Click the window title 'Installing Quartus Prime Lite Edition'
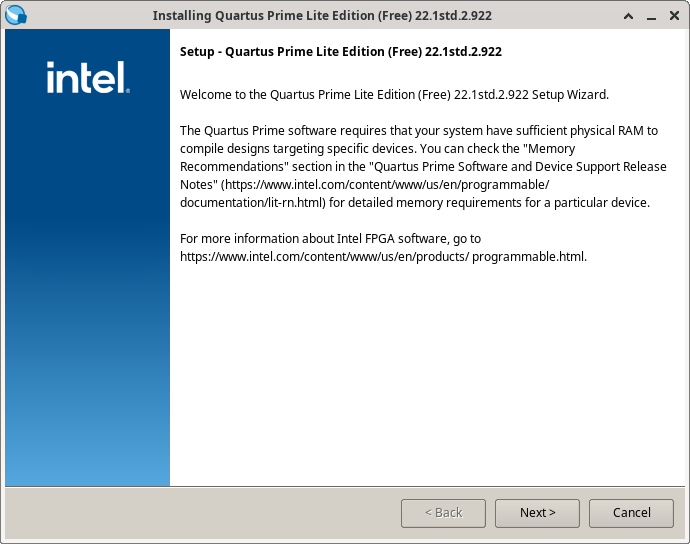 (x=322, y=15)
